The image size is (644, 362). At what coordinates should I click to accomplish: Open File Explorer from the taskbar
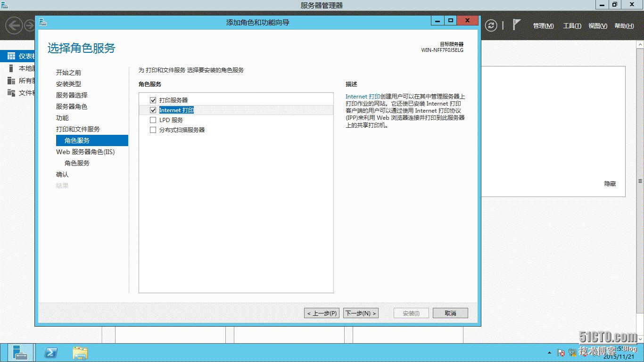click(x=80, y=353)
